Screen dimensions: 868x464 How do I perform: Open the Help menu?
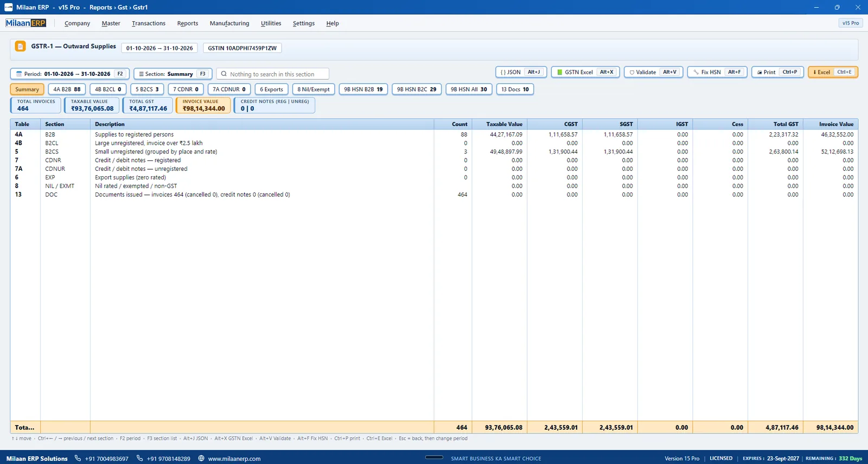click(x=333, y=23)
